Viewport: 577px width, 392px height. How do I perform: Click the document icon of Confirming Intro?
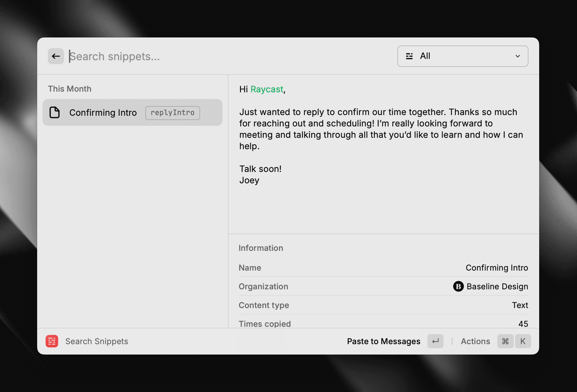coord(55,112)
